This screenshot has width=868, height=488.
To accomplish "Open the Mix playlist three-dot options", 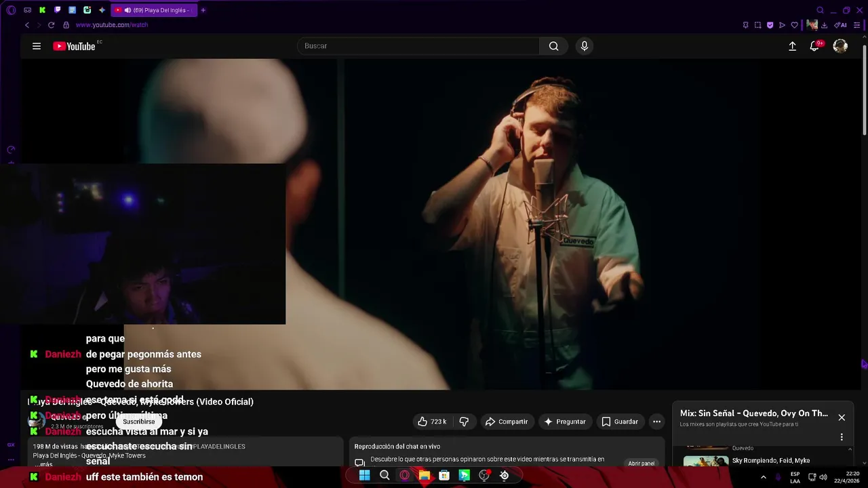I will (842, 437).
